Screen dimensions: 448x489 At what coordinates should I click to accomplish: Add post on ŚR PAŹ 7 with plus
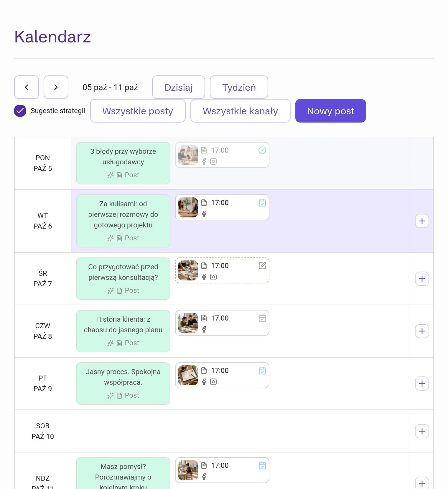422,279
